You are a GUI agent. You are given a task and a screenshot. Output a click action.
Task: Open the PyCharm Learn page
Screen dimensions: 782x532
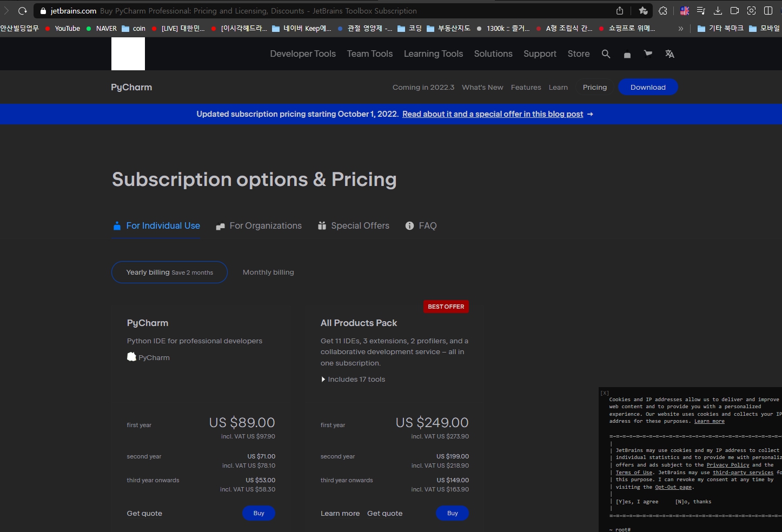[558, 87]
